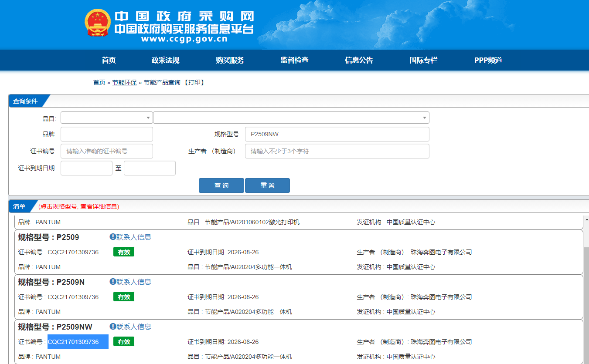Click 节能产品/A0201060102激光打印机 category text

[x=252, y=222]
